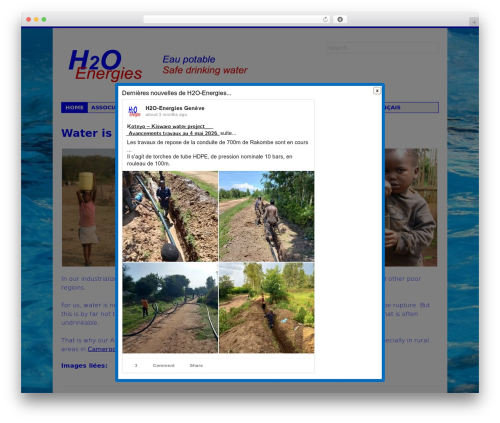Open photo of child in brown sweater
This screenshot has width=500, height=423.
pyautogui.click(x=411, y=207)
